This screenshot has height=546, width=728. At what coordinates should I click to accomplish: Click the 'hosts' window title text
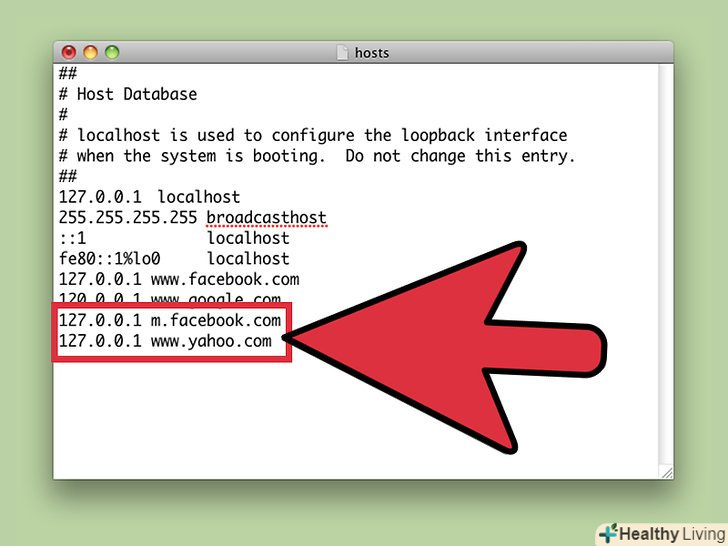(372, 53)
